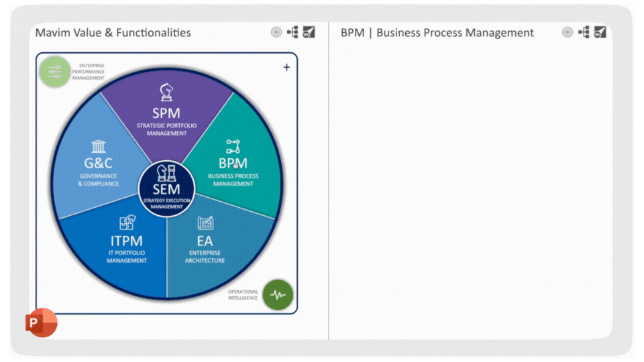Viewport: 644px width, 362px height.
Task: Select the BPM process flow icon
Action: pyautogui.click(x=233, y=146)
